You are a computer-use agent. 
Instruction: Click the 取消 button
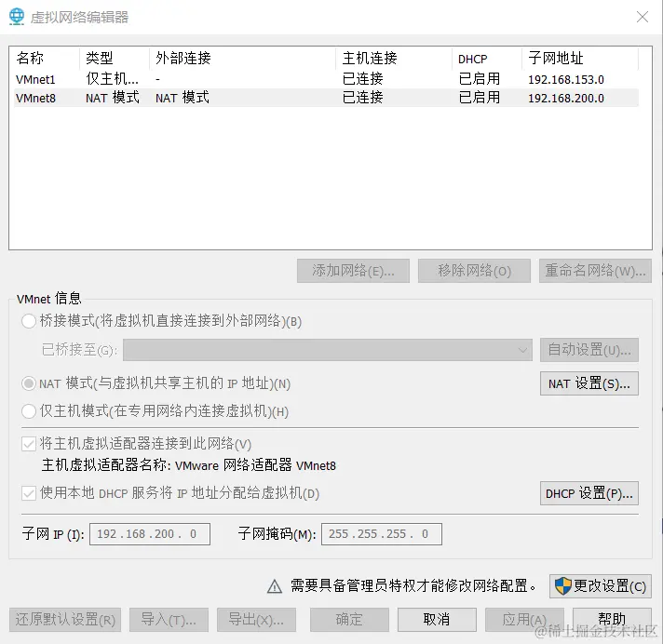[437, 620]
